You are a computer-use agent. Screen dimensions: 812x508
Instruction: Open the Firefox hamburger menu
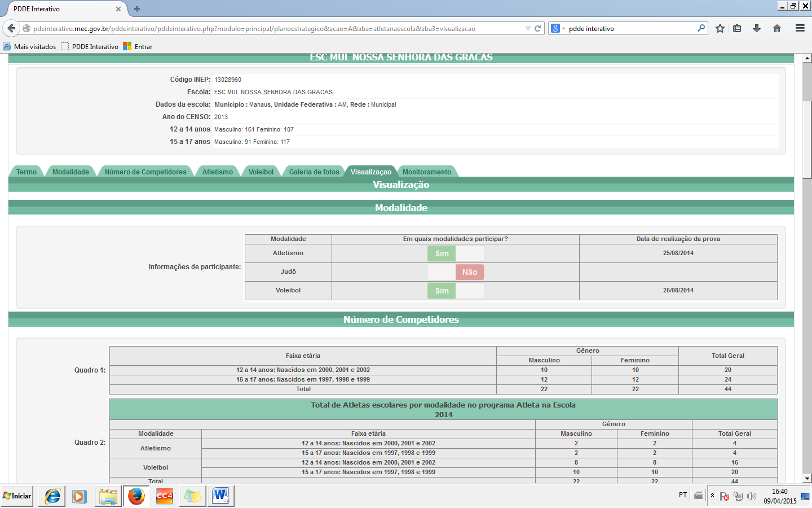[800, 28]
